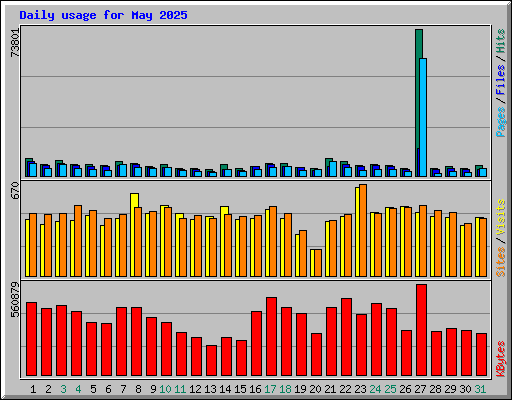
Task: Click day label 20 on the x-axis
Action: pyautogui.click(x=315, y=389)
